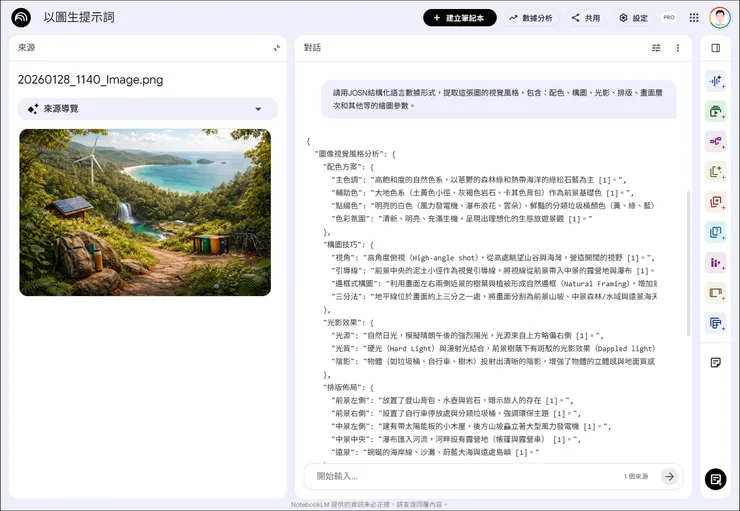Open 設定 settings
Screen dimensions: 740x511
pos(633,18)
